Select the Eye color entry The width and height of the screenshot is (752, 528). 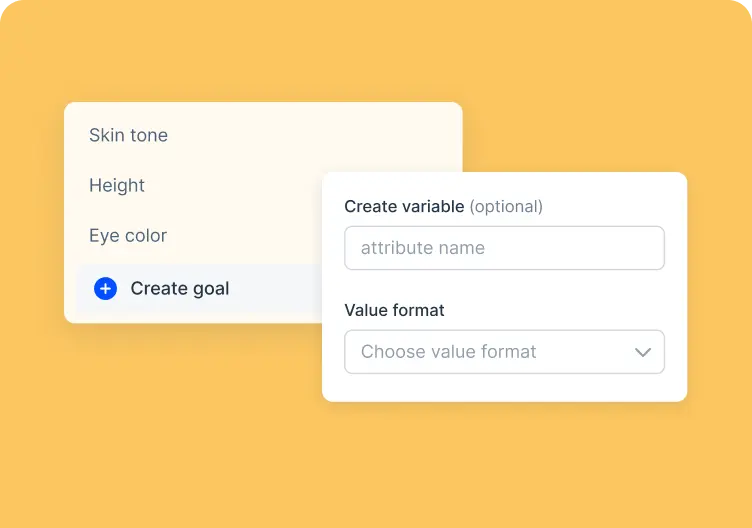click(x=128, y=235)
